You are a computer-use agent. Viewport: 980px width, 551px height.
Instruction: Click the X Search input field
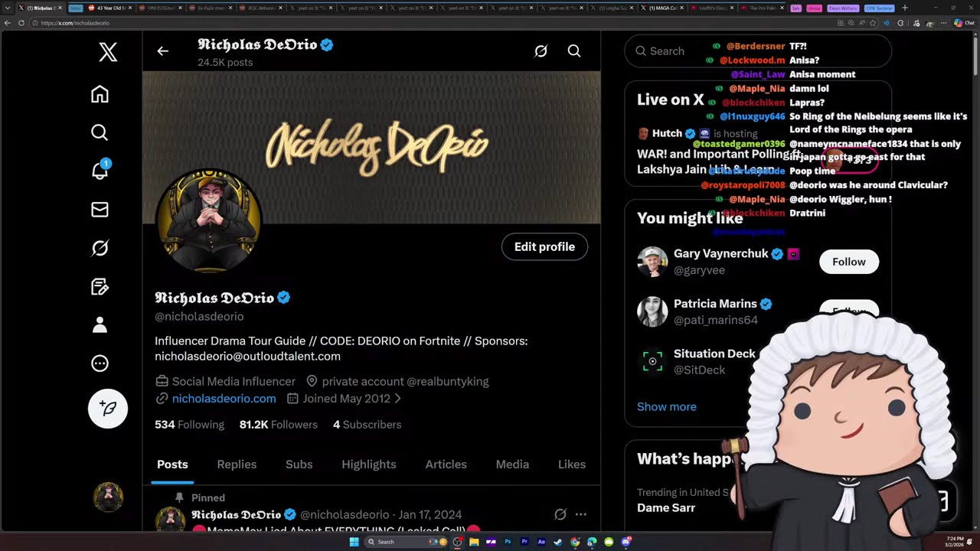pos(758,51)
